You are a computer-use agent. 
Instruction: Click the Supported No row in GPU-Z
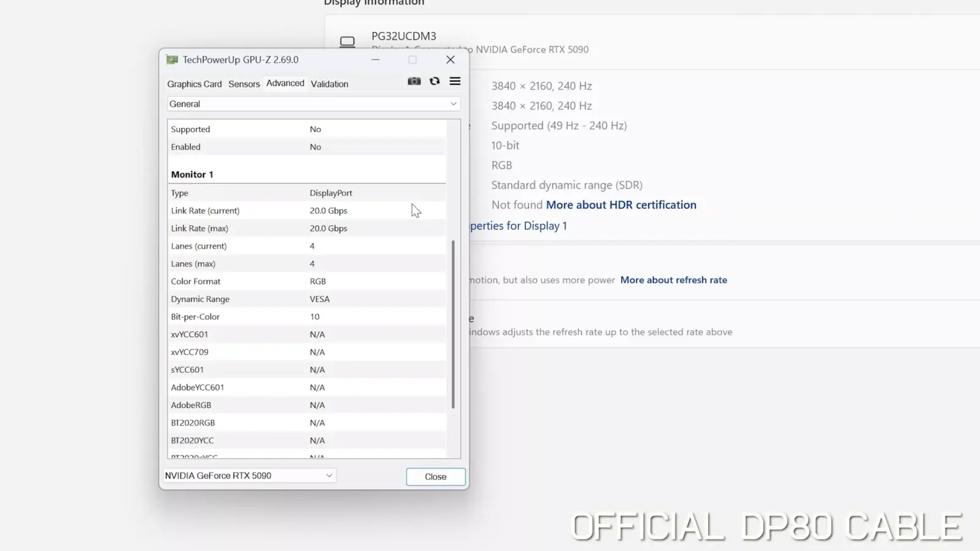point(307,129)
